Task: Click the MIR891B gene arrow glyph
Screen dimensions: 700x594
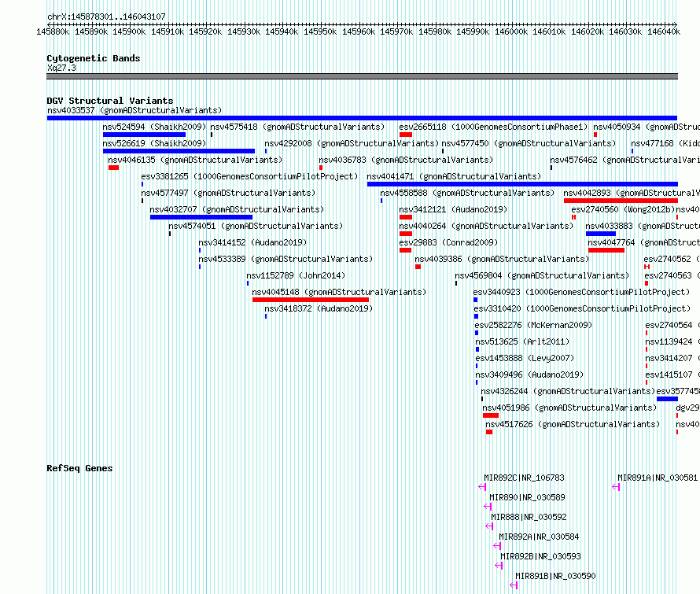Action: tap(514, 585)
